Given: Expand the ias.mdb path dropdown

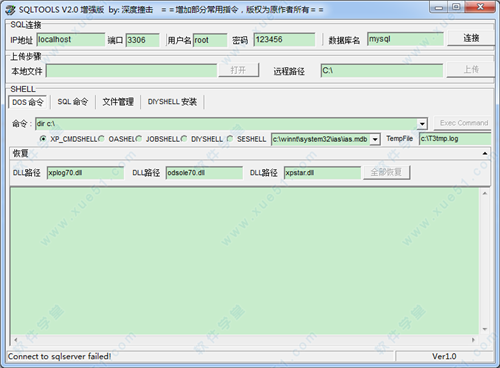Looking at the screenshot, I should click(375, 139).
